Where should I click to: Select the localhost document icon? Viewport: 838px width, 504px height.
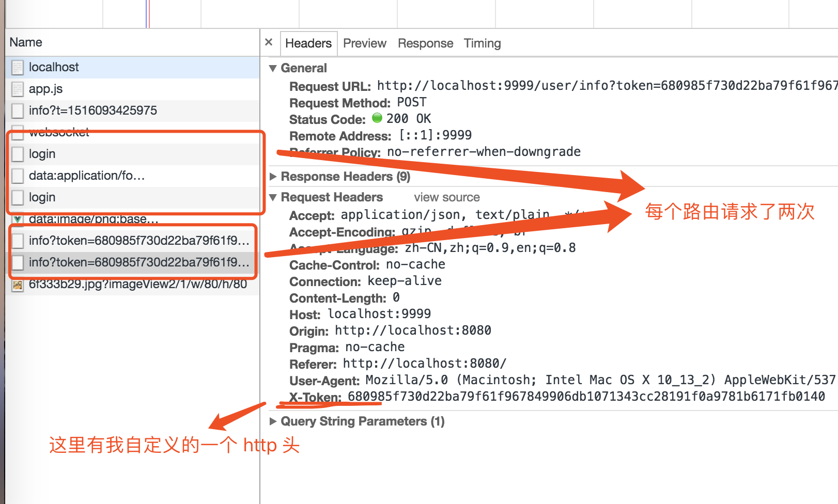coord(18,68)
